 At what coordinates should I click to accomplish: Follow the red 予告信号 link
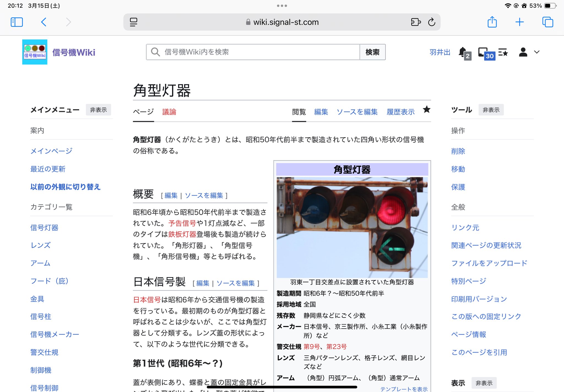click(x=182, y=223)
